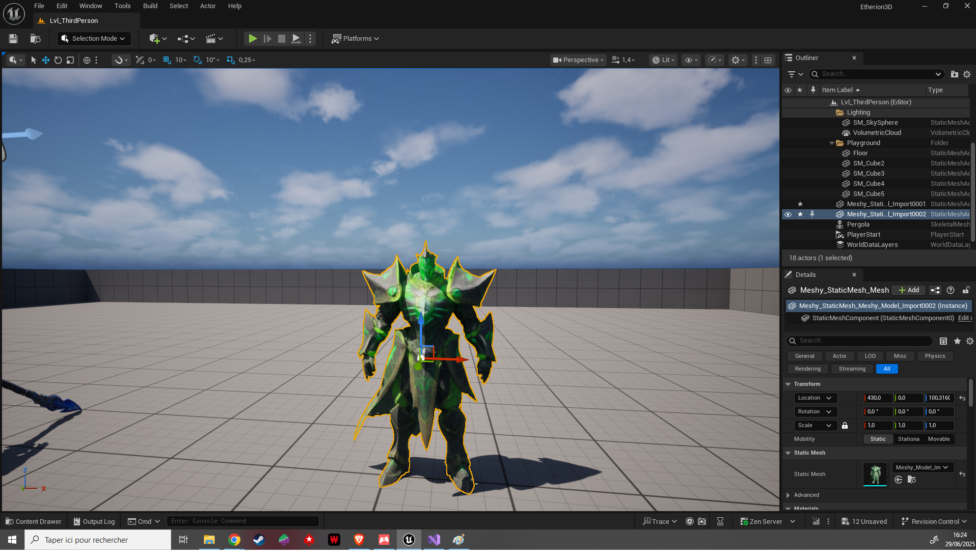
Task: Create new folder in Outliner
Action: coord(954,74)
